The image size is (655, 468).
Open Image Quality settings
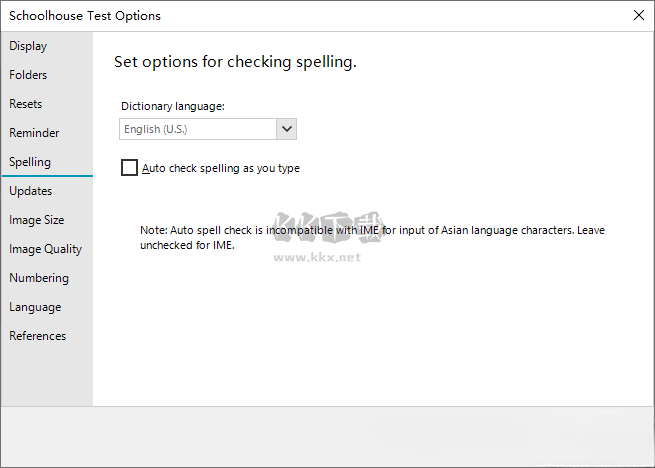[x=45, y=249]
